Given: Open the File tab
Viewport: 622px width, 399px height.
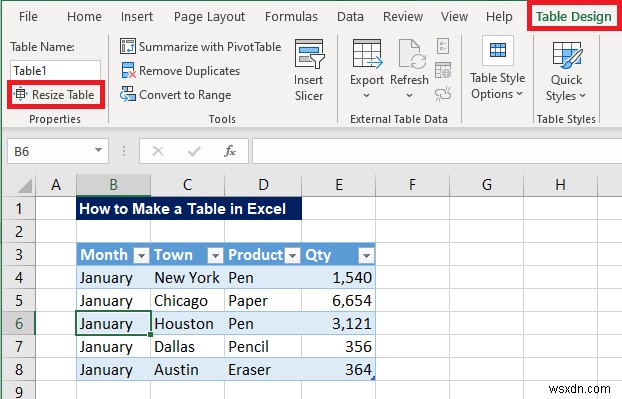Looking at the screenshot, I should coord(28,17).
